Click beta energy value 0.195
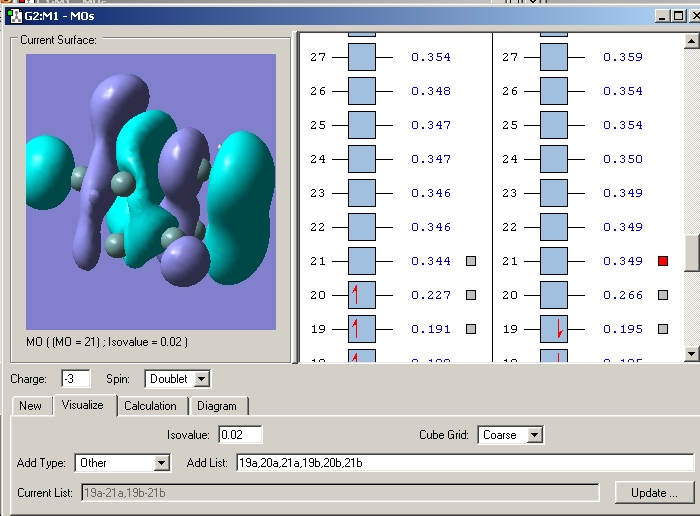Image resolution: width=700 pixels, height=516 pixels. 623,329
